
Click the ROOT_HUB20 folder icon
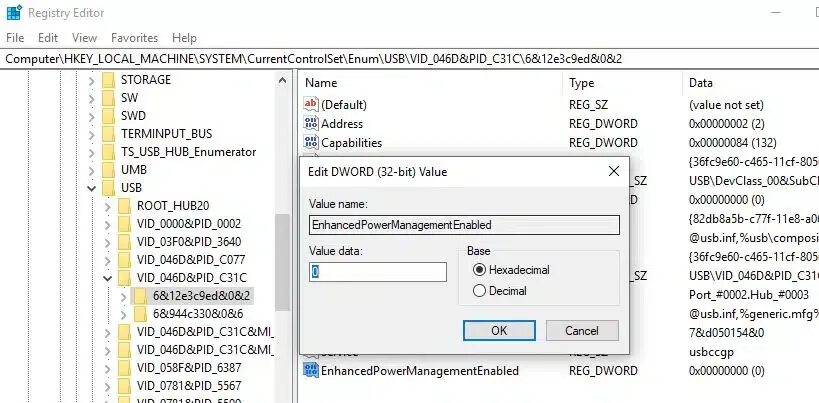click(124, 206)
